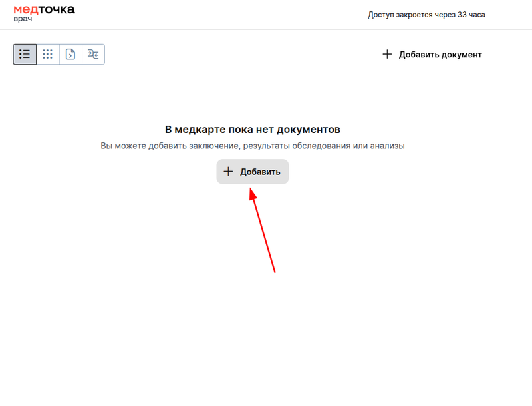
Task: Click the МедТочка врач logo
Action: coord(44,13)
